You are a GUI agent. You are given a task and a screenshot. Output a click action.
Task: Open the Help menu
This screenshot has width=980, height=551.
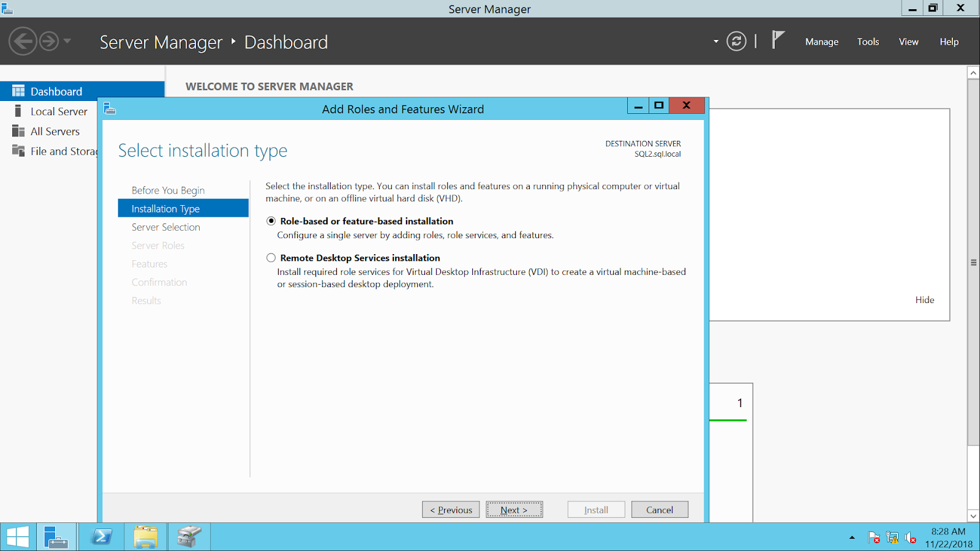[949, 42]
